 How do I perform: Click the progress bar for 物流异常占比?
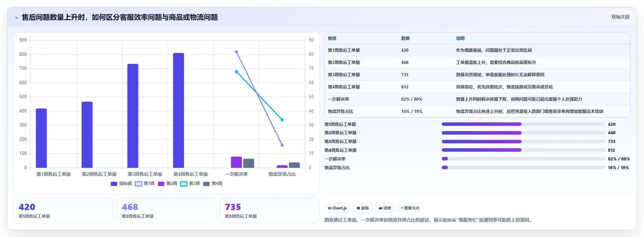pyautogui.click(x=523, y=167)
